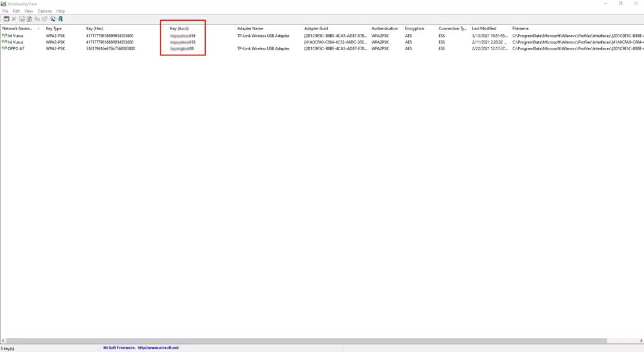Sort by the Adapter Name column header

point(269,28)
